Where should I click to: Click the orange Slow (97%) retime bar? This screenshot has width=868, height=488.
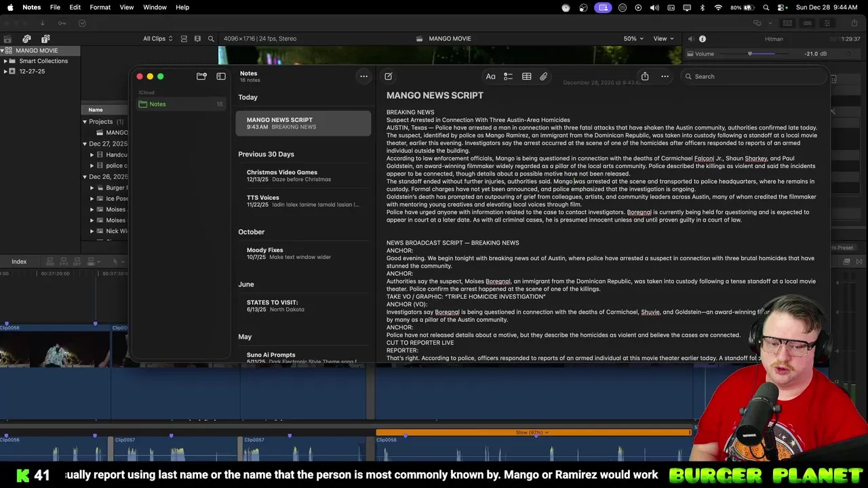pos(533,432)
